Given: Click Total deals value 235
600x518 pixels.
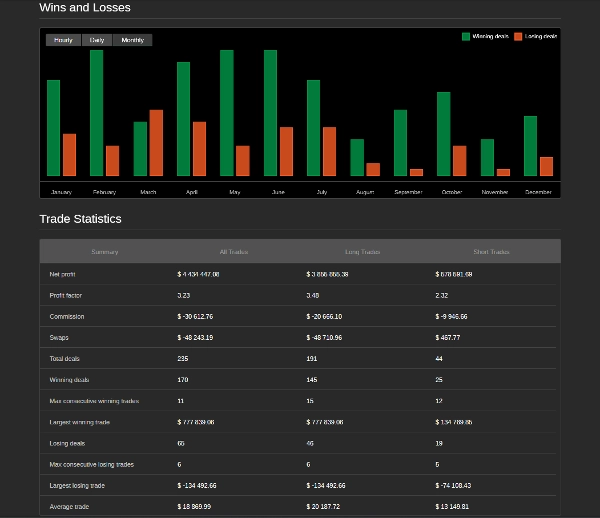Looking at the screenshot, I should tap(183, 358).
